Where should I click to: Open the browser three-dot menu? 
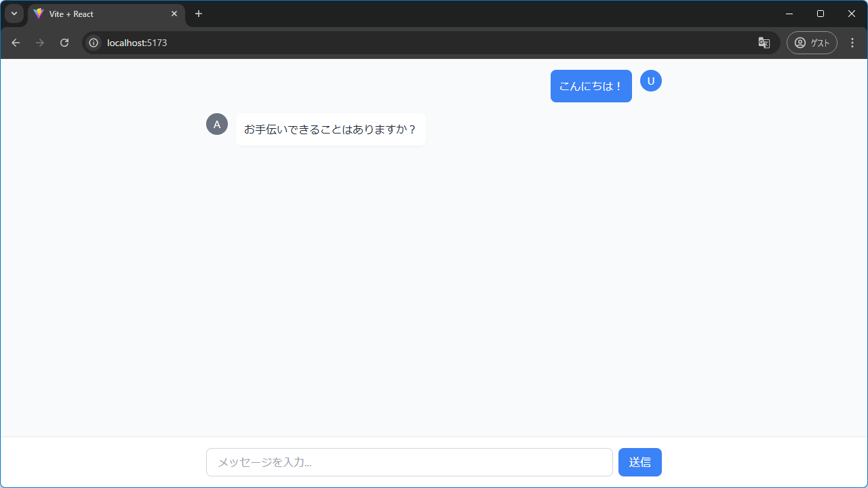pyautogui.click(x=852, y=43)
